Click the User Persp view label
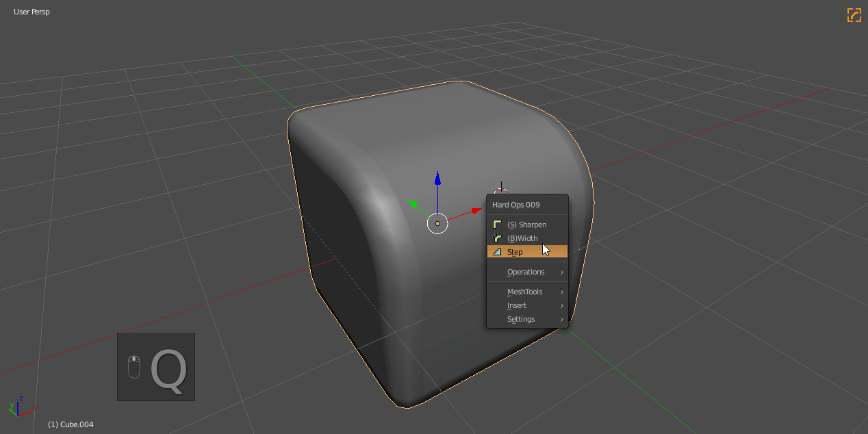This screenshot has height=434, width=868. point(31,12)
